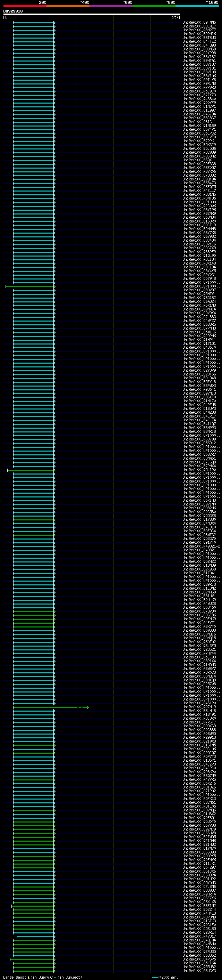Select hit UniRef100_A3BMS9
The width and height of the screenshot is (222, 980).
tap(199, 49)
